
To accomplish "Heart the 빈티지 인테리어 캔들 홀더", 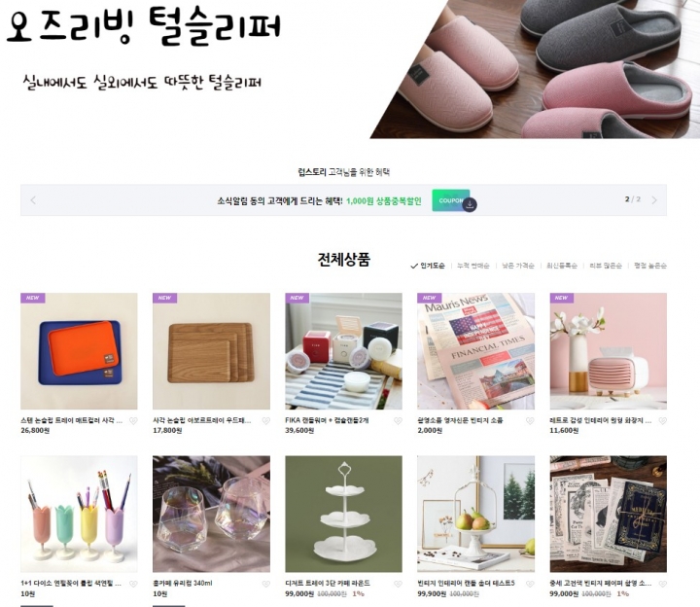I will [x=530, y=584].
